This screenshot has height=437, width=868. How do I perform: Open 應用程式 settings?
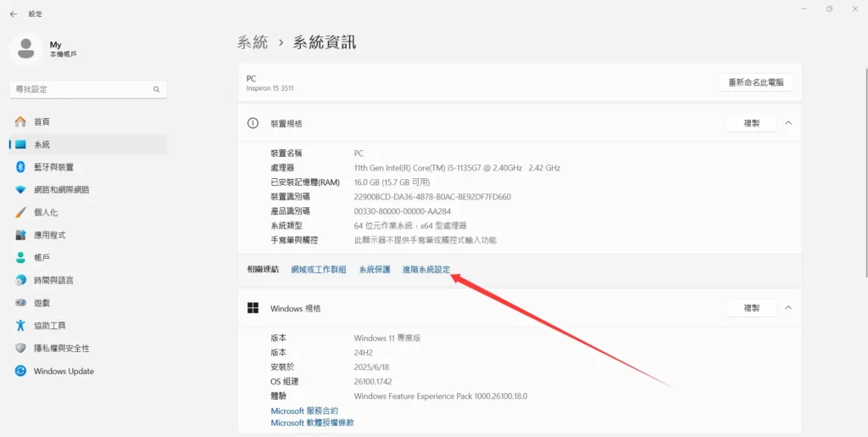click(88, 235)
